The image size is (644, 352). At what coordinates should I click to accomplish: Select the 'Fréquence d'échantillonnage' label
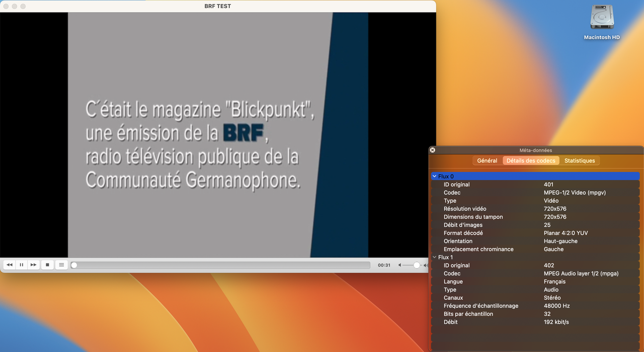(480, 306)
